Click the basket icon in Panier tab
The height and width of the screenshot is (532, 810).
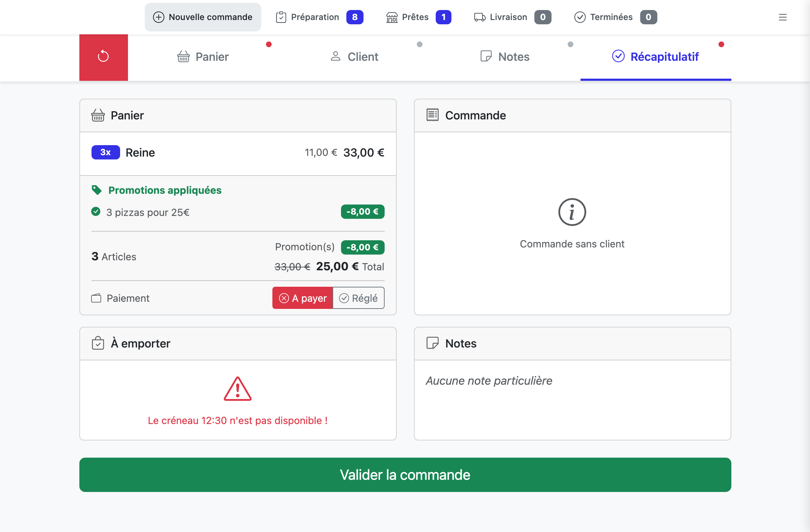tap(183, 56)
